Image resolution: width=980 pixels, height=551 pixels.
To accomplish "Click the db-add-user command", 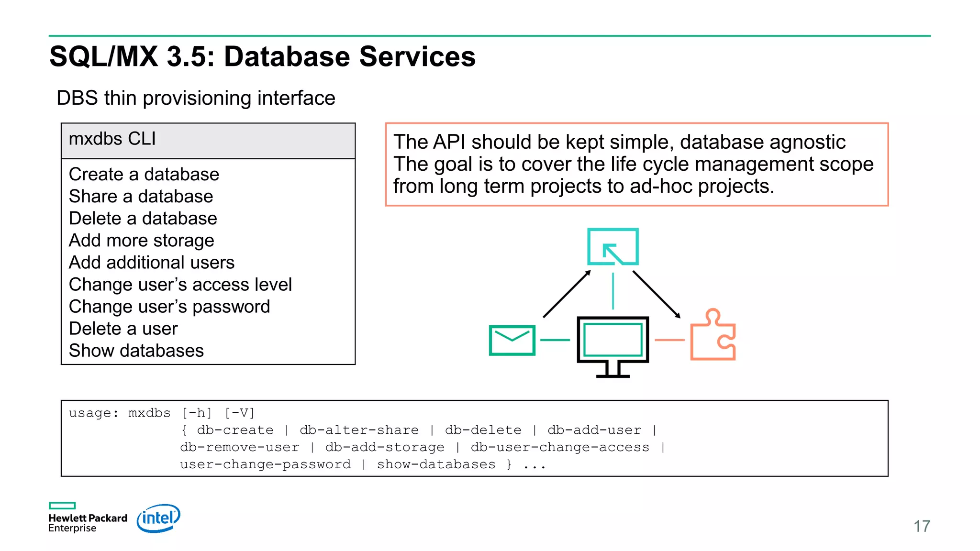I will click(594, 430).
